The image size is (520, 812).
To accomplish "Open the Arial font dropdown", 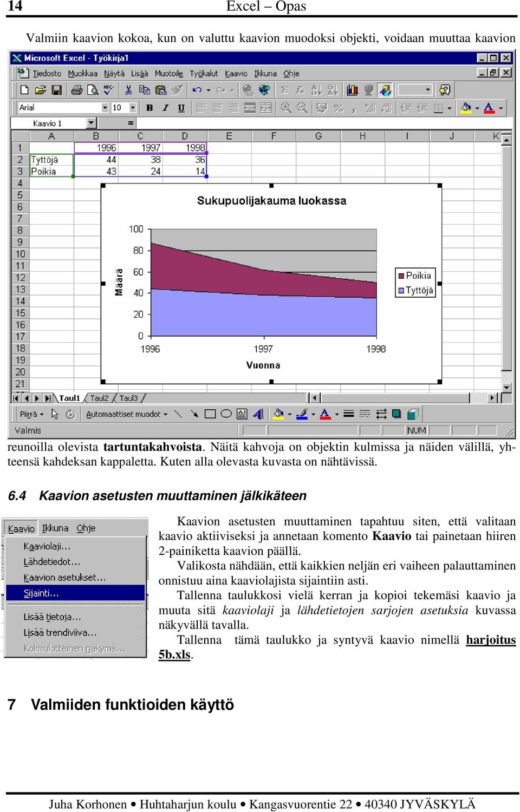I will [105, 108].
